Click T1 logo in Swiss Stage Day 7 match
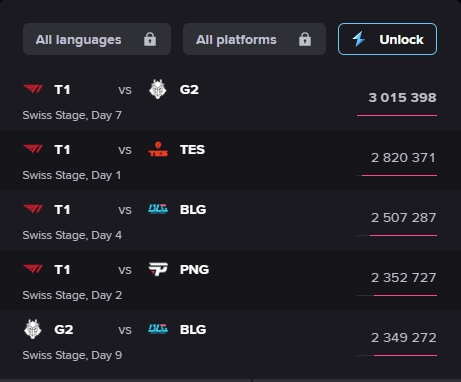 [x=33, y=89]
